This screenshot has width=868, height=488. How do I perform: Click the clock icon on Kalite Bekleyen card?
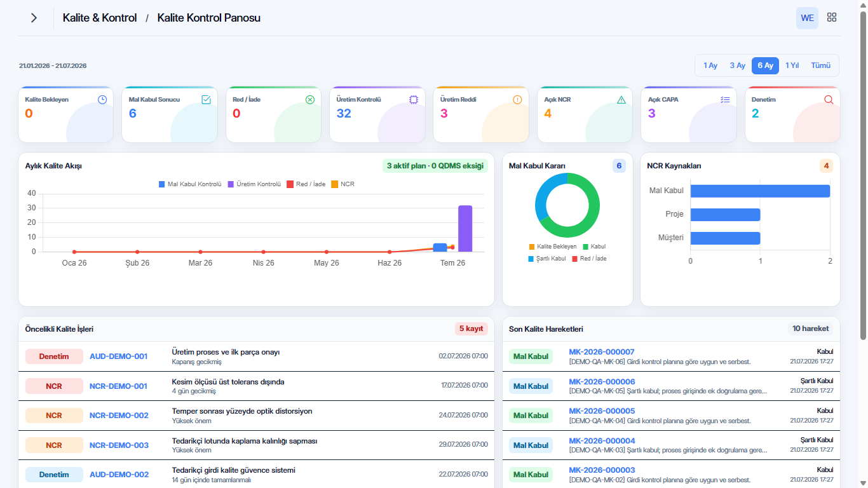point(102,100)
